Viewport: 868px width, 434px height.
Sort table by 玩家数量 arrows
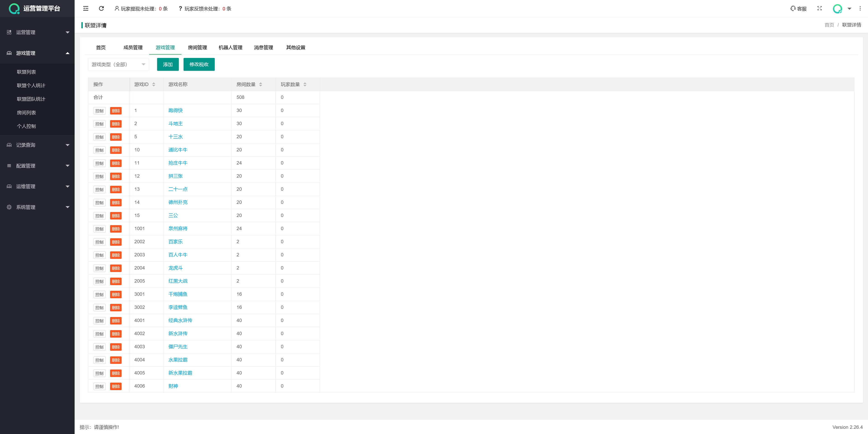tap(305, 84)
